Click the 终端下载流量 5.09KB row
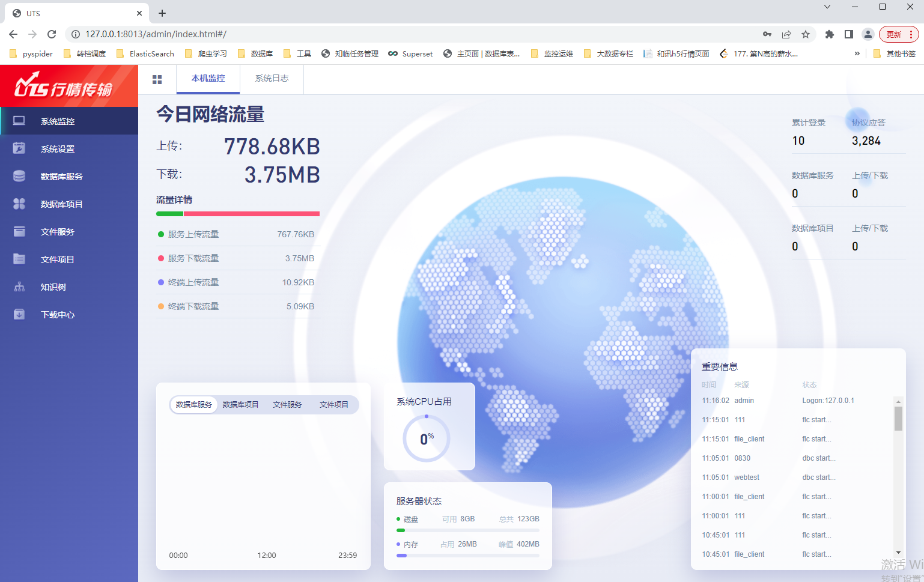924x582 pixels. (x=238, y=306)
